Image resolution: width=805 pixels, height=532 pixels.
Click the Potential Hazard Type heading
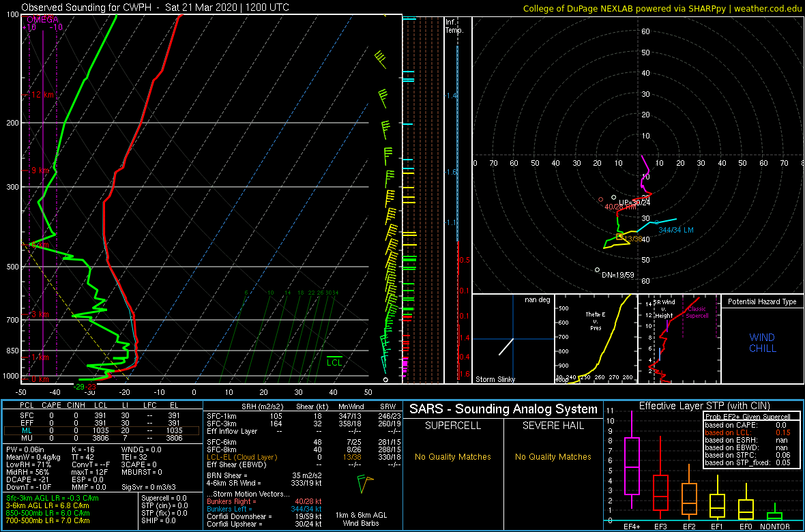761,301
